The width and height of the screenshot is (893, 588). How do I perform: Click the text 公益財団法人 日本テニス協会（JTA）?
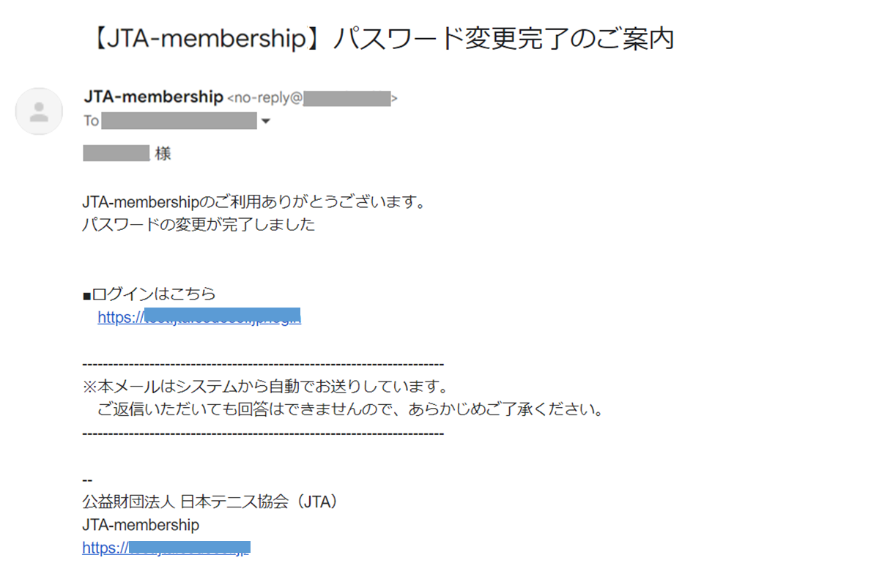[211, 502]
